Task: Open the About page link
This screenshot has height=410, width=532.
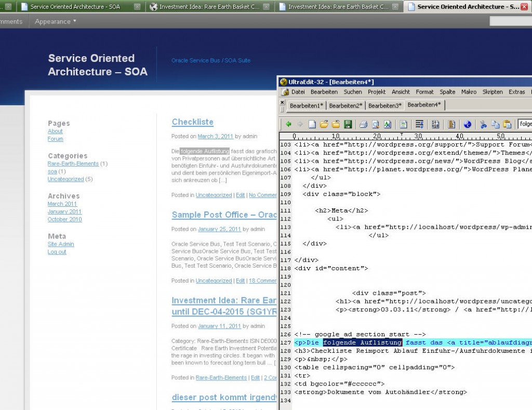Action: (55, 131)
